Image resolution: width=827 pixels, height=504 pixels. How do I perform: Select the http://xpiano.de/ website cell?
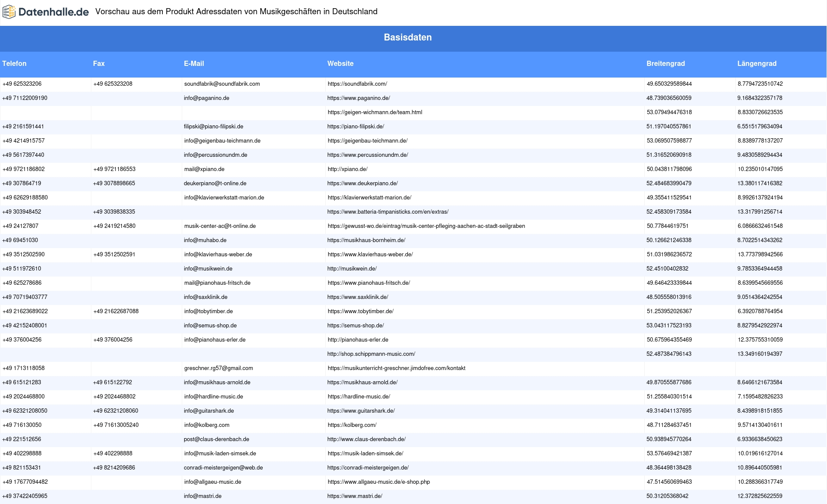point(348,169)
